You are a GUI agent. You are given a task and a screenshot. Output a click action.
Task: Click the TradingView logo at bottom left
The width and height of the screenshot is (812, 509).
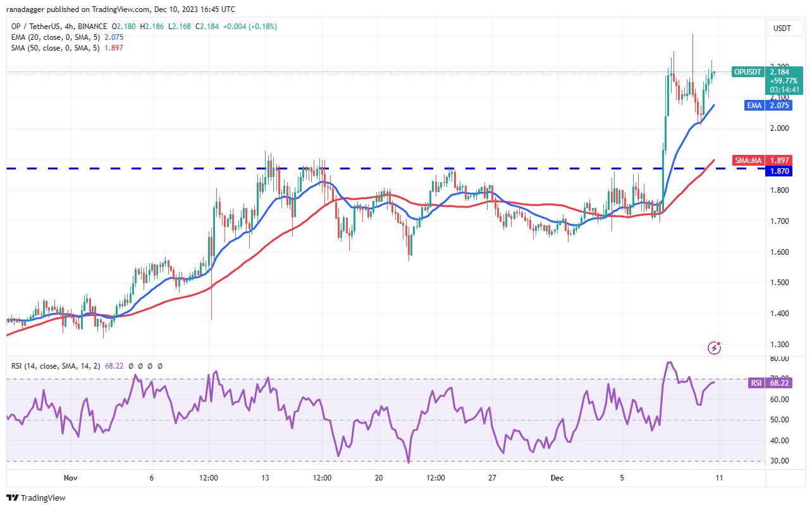(x=13, y=498)
